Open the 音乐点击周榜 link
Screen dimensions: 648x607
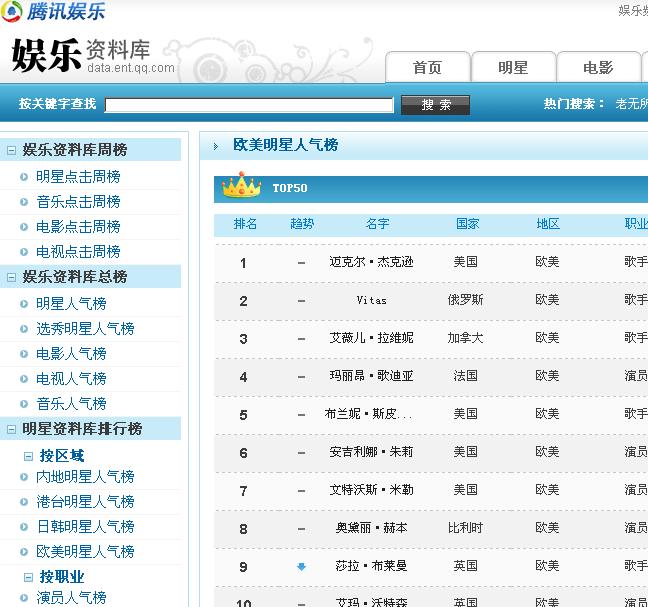point(78,202)
